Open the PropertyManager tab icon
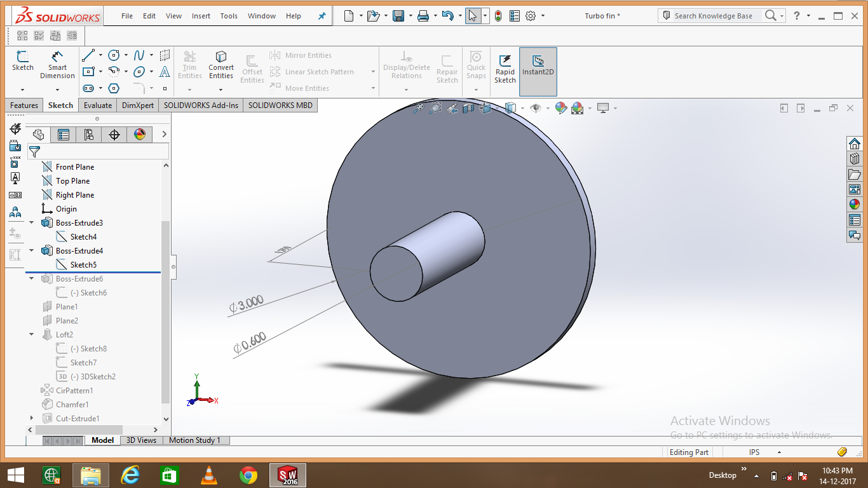The height and width of the screenshot is (488, 868). 64,134
